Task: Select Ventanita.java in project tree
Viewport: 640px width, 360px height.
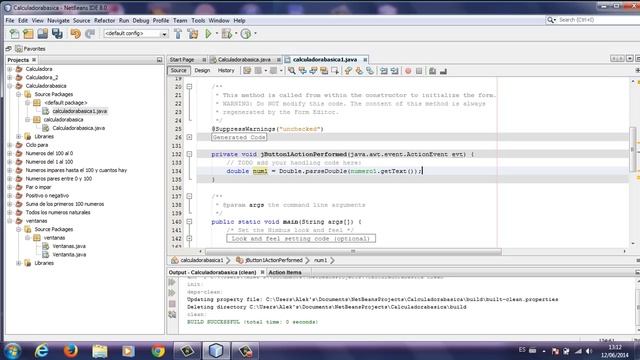Action: (x=69, y=255)
